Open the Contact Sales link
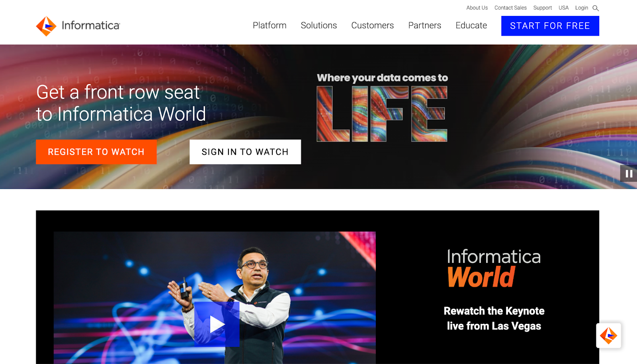This screenshot has height=364, width=637. (x=510, y=8)
